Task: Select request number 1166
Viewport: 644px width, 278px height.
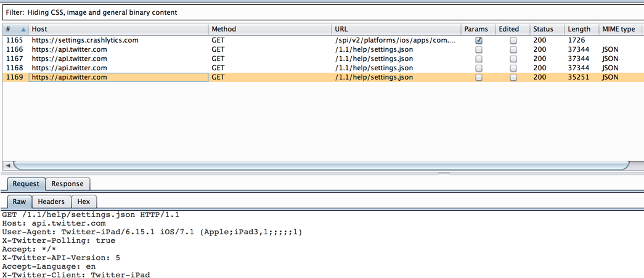Action: [323, 49]
